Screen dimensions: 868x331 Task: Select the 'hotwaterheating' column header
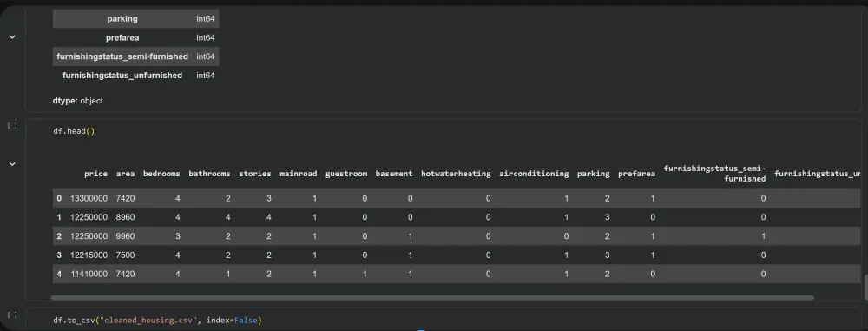pyautogui.click(x=456, y=174)
